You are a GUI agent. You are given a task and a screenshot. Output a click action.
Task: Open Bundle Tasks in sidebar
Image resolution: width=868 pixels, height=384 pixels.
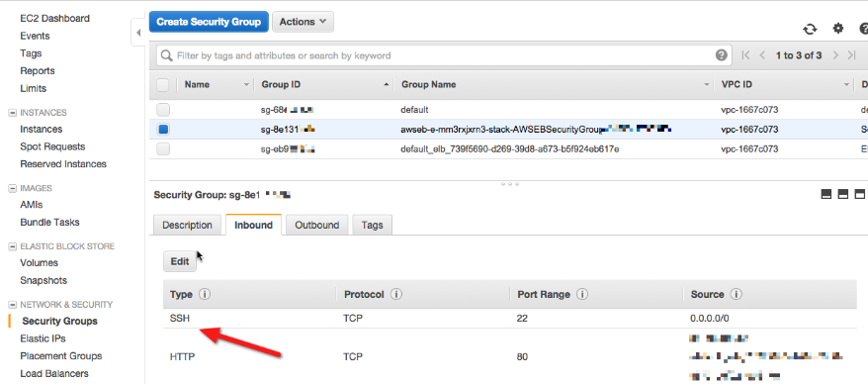coord(49,223)
